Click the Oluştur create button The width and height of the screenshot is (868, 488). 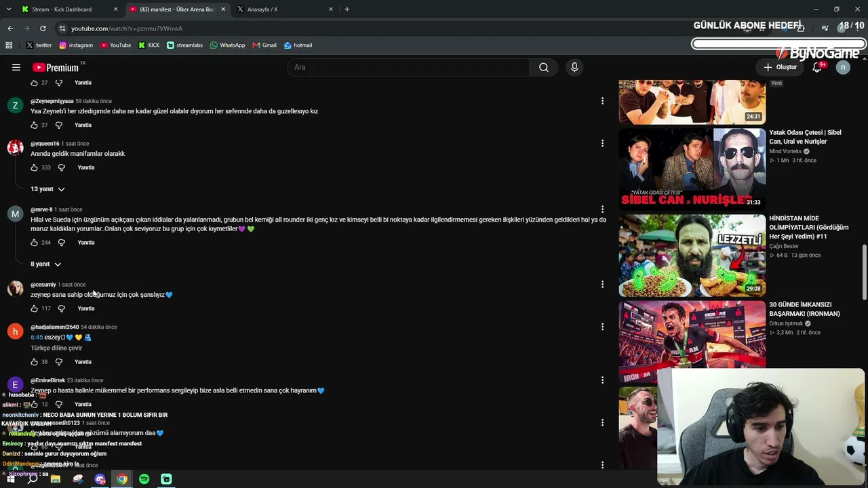[x=781, y=67]
